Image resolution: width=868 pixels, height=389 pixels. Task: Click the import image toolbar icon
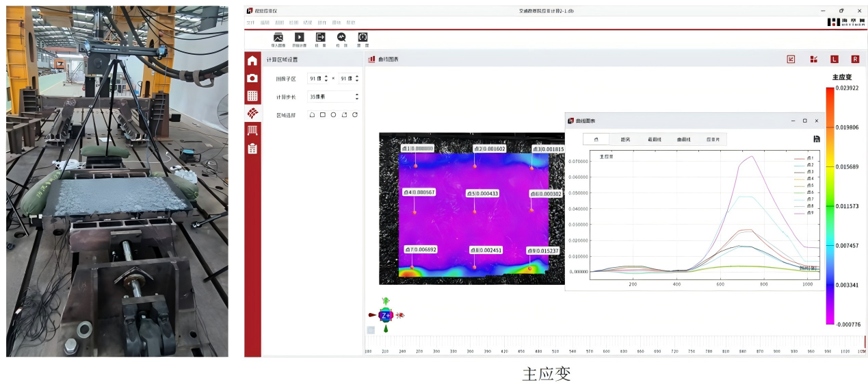[x=278, y=38]
